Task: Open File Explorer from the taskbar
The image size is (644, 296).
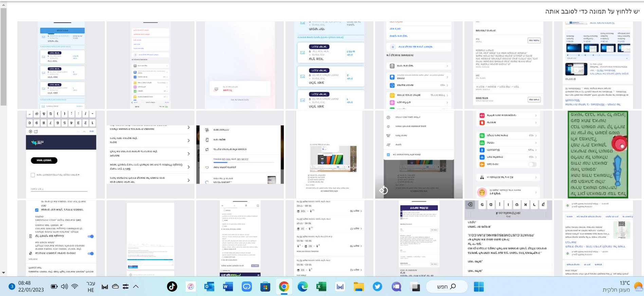Action: pyautogui.click(x=358, y=287)
